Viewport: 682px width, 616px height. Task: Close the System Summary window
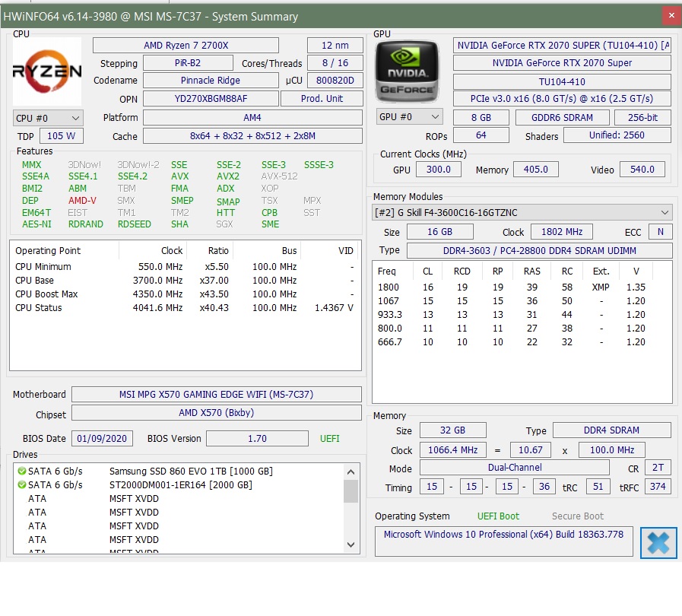coord(671,16)
